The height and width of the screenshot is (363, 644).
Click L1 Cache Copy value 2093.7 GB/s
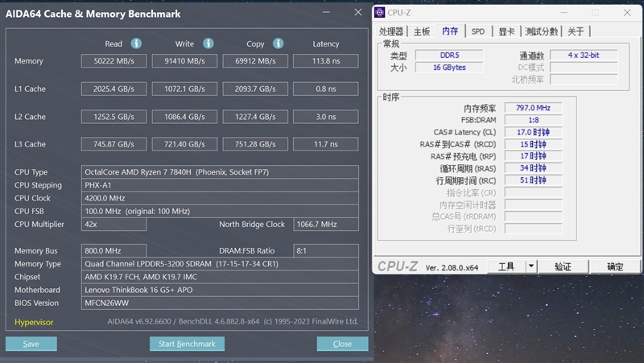click(x=255, y=89)
